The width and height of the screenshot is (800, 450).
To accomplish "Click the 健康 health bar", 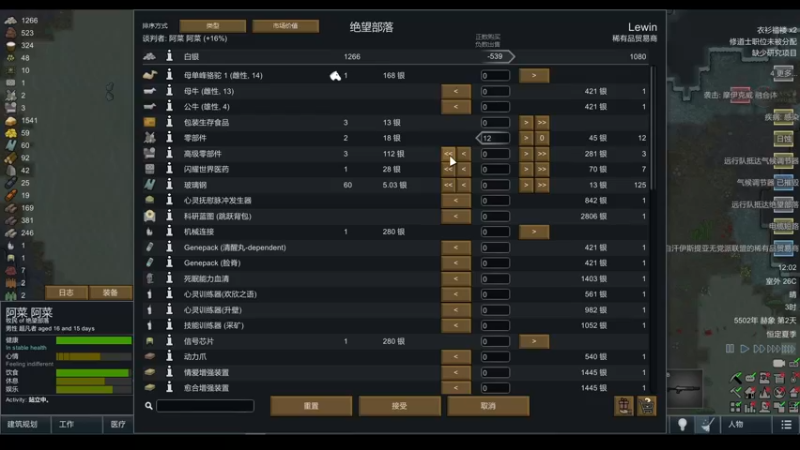I will point(93,340).
